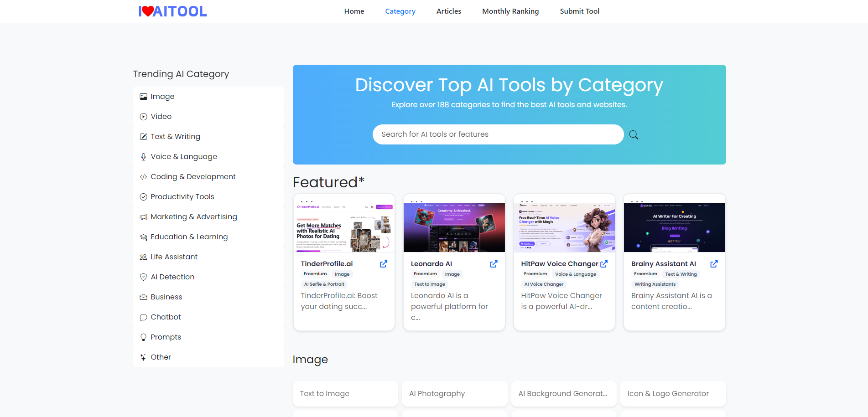Select Marketing & Advertising sidebar label
The image size is (868, 417).
pyautogui.click(x=194, y=217)
